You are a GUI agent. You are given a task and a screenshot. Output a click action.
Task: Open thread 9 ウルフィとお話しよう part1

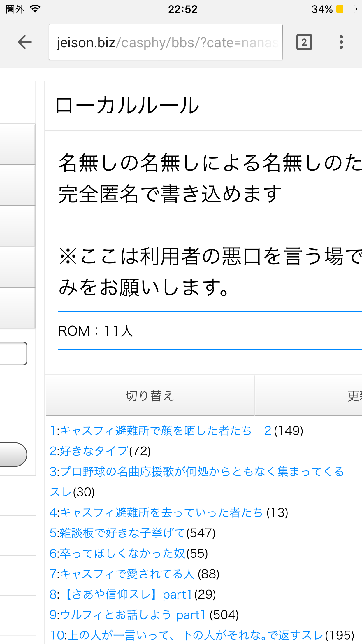coord(128,615)
